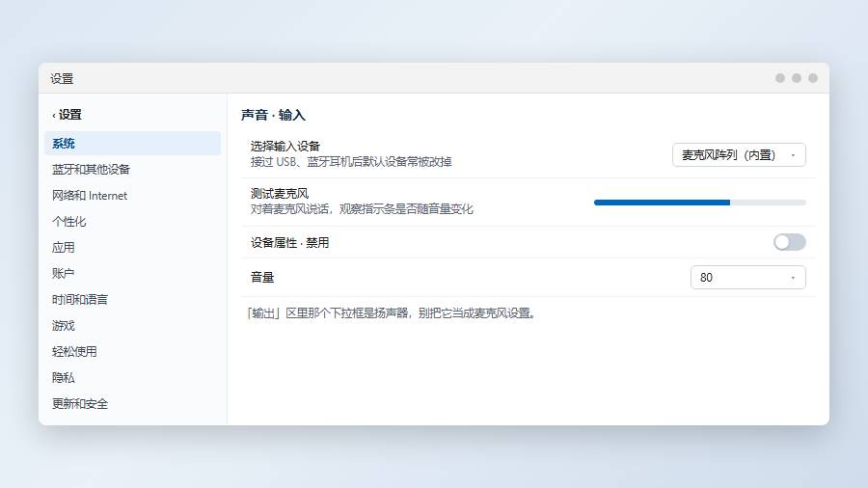Click the first window control dot
The image size is (868, 488).
pos(780,78)
